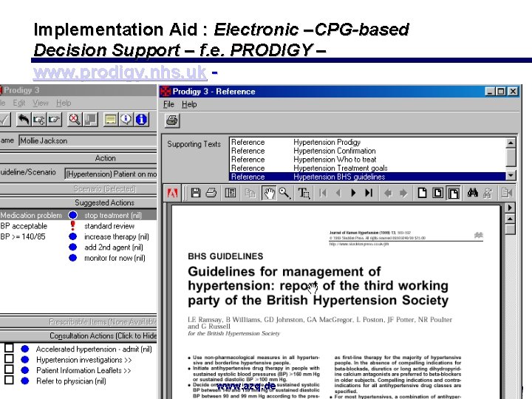Go to first page button
532x399 pixels.
coord(323,193)
